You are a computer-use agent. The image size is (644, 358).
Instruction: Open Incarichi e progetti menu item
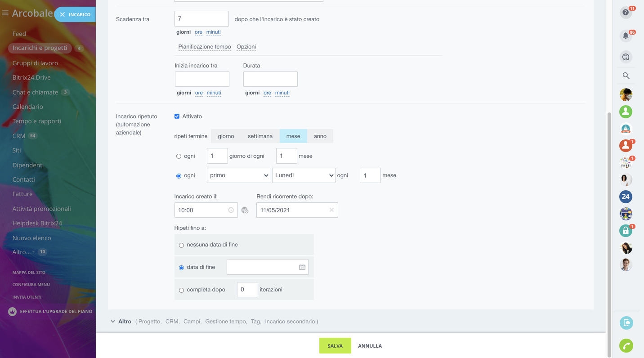pos(40,48)
